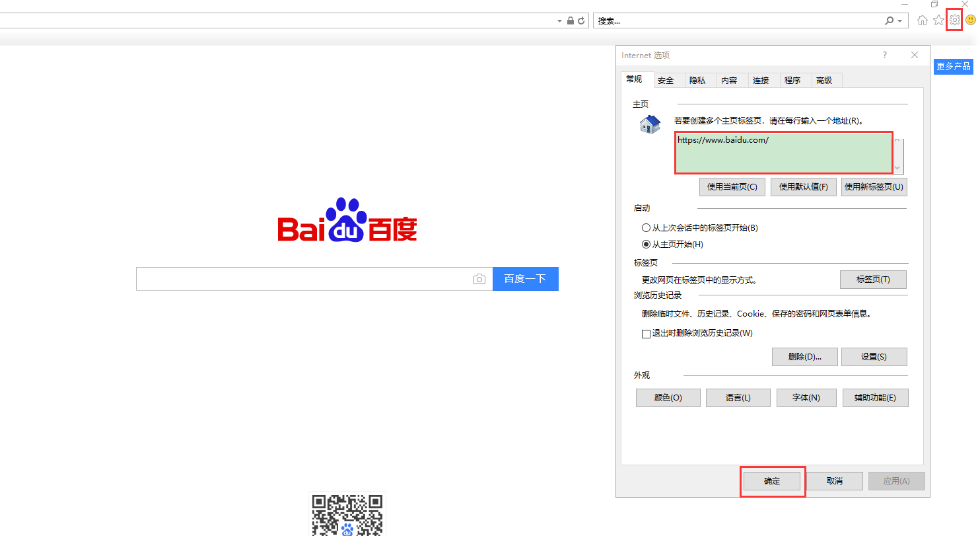Click 删除 browsing history button
980x536 pixels.
[805, 357]
